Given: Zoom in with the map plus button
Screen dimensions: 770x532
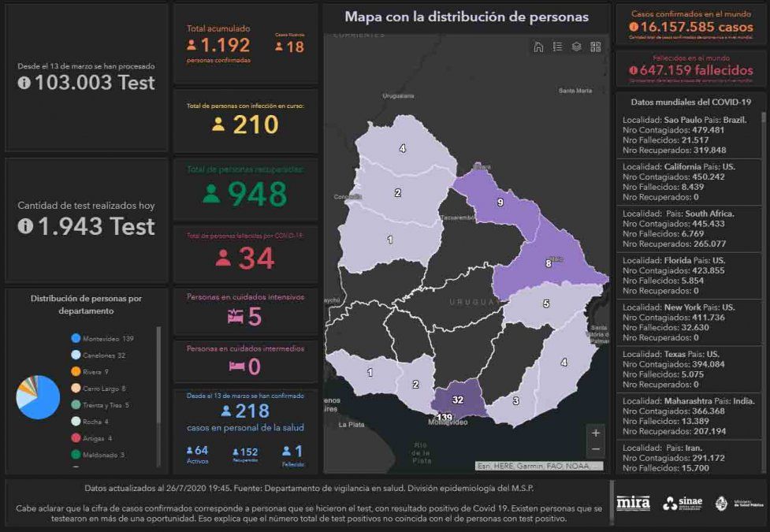Looking at the screenshot, I should 595,433.
